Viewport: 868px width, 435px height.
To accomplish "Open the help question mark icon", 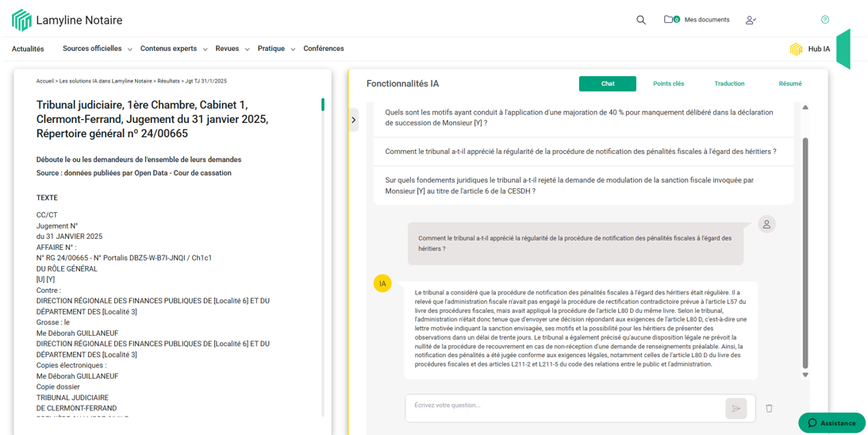I will tap(824, 20).
